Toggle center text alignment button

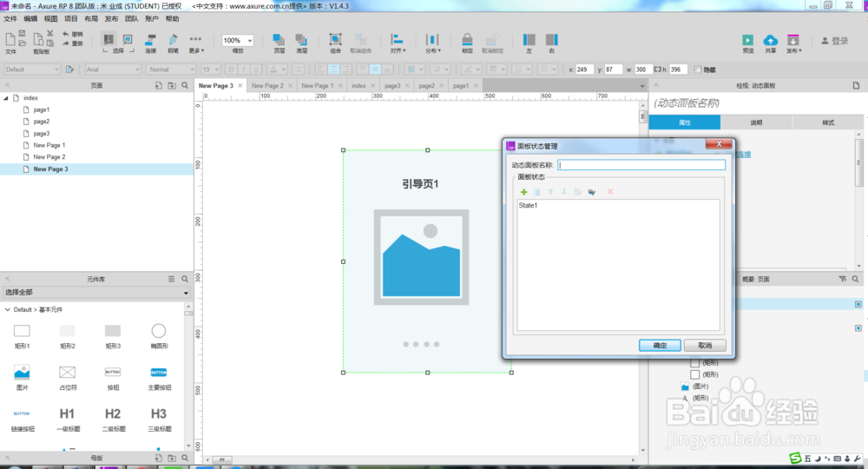(x=333, y=69)
